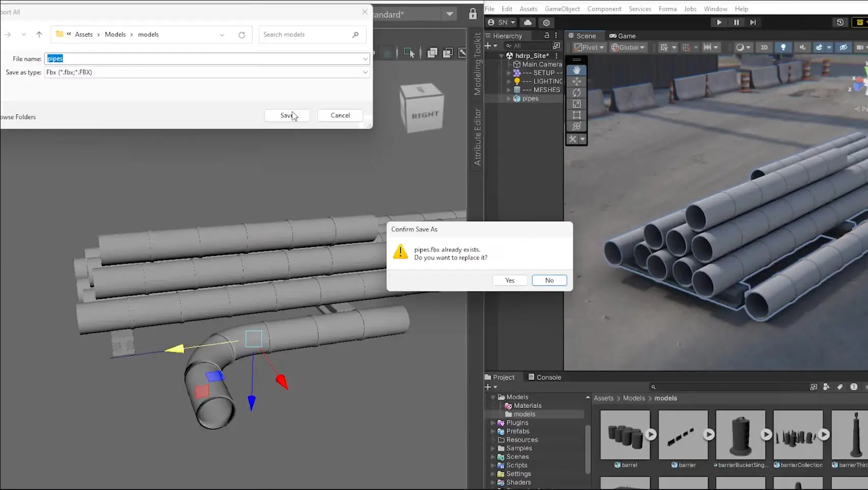The width and height of the screenshot is (868, 490).
Task: Select the Scale tool
Action: coord(576,104)
